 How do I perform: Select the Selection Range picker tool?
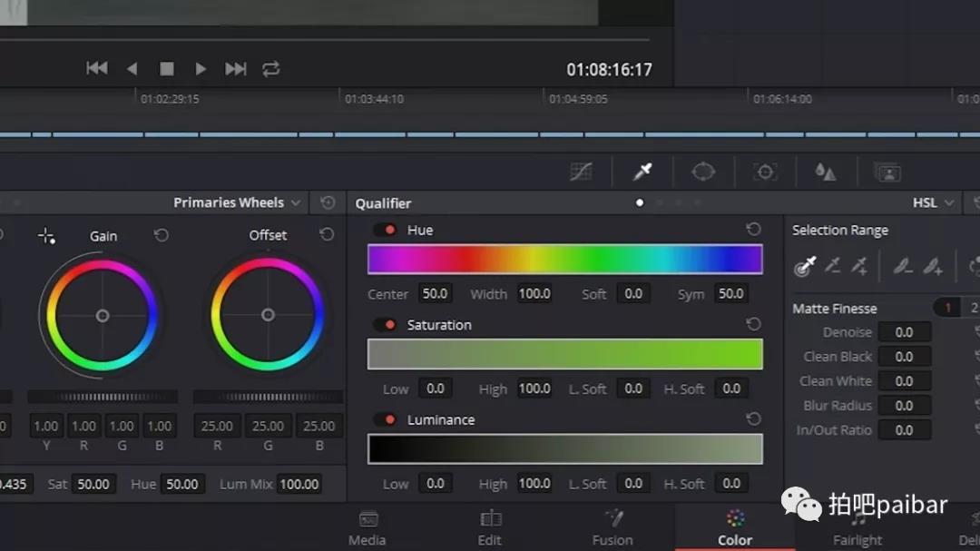click(805, 266)
